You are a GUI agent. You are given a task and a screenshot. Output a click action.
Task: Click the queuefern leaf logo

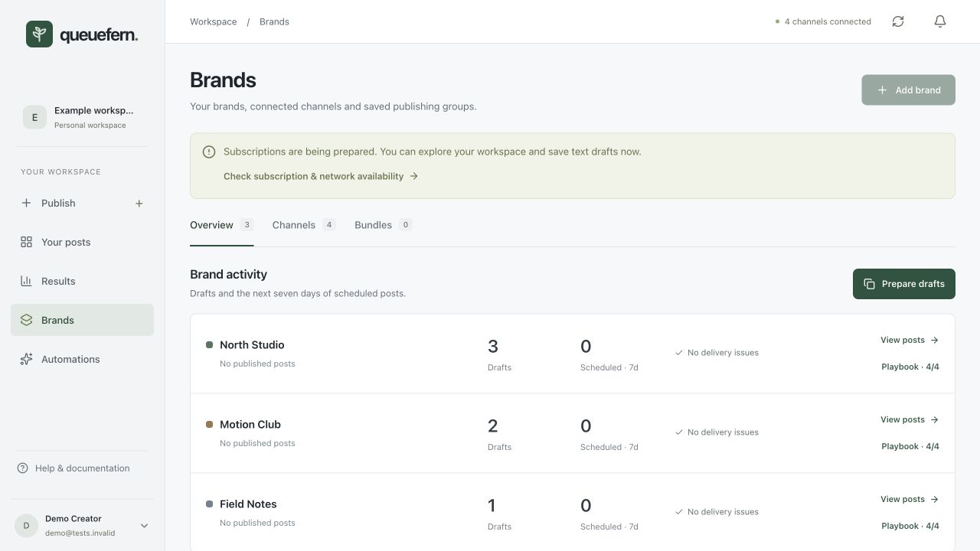tap(39, 34)
